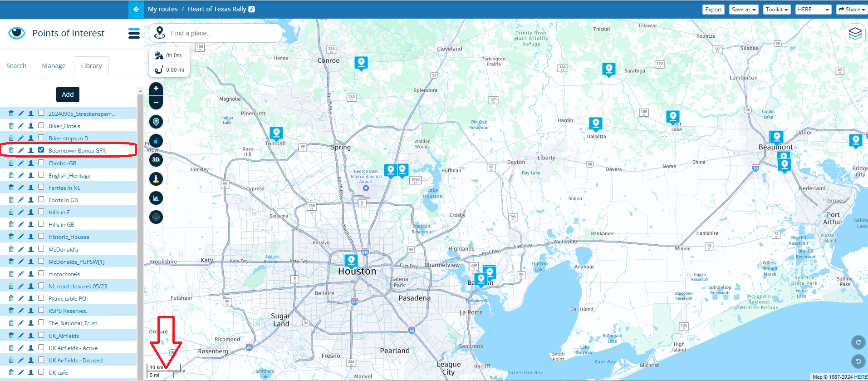Select the UK Airfields - Active entry

click(73, 348)
